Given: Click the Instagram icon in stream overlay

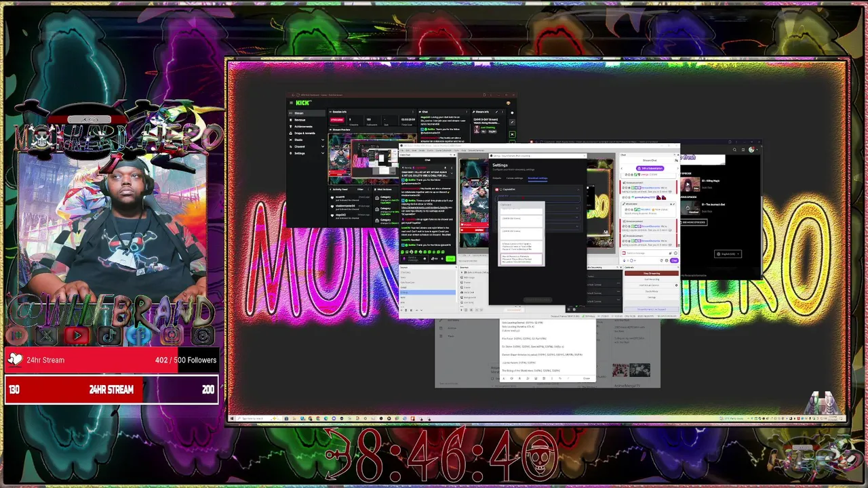Looking at the screenshot, I should (172, 335).
